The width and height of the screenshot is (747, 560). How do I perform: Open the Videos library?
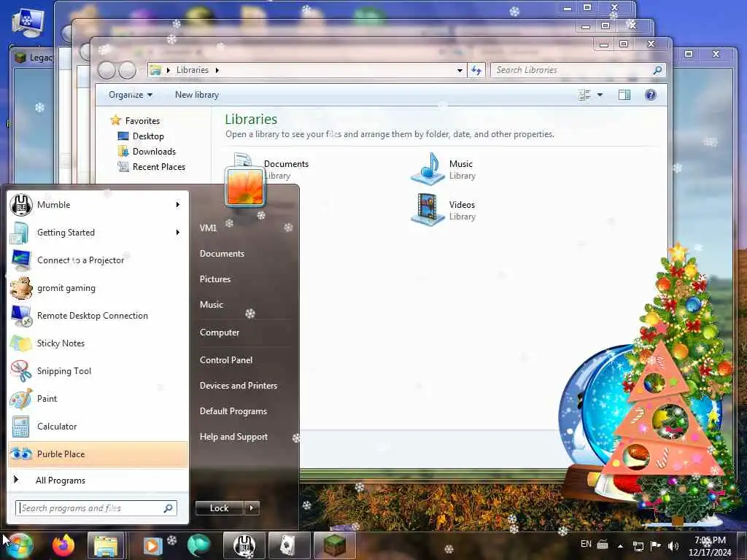point(444,210)
